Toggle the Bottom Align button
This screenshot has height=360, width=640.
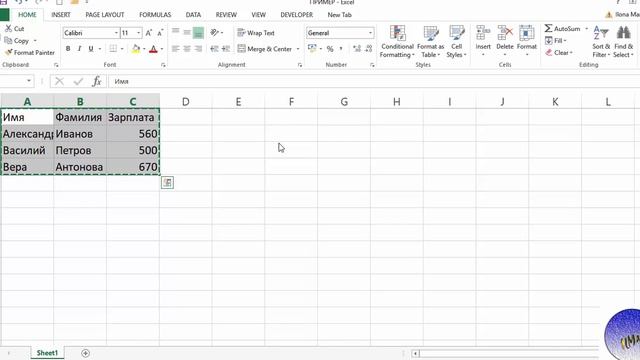point(198,33)
